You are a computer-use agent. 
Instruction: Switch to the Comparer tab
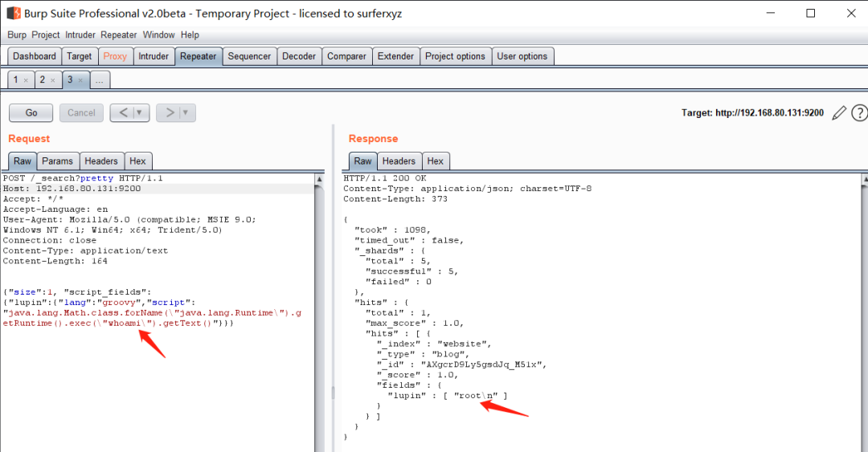(x=346, y=56)
